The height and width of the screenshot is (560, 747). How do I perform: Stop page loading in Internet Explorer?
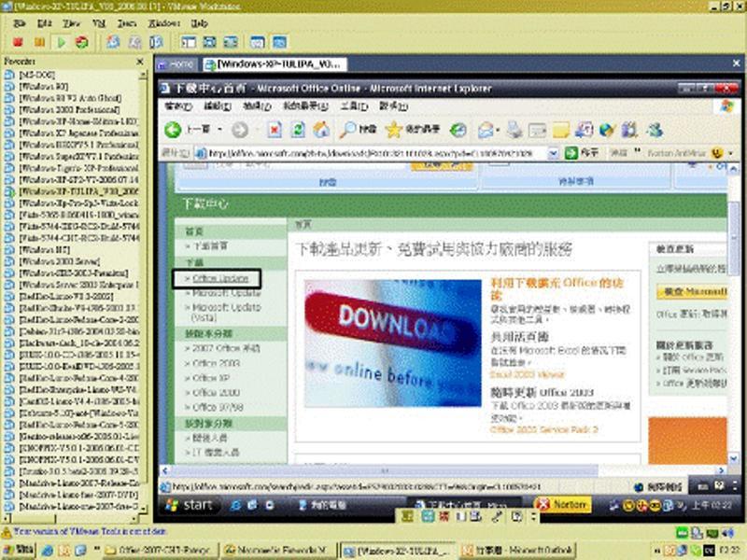point(275,130)
